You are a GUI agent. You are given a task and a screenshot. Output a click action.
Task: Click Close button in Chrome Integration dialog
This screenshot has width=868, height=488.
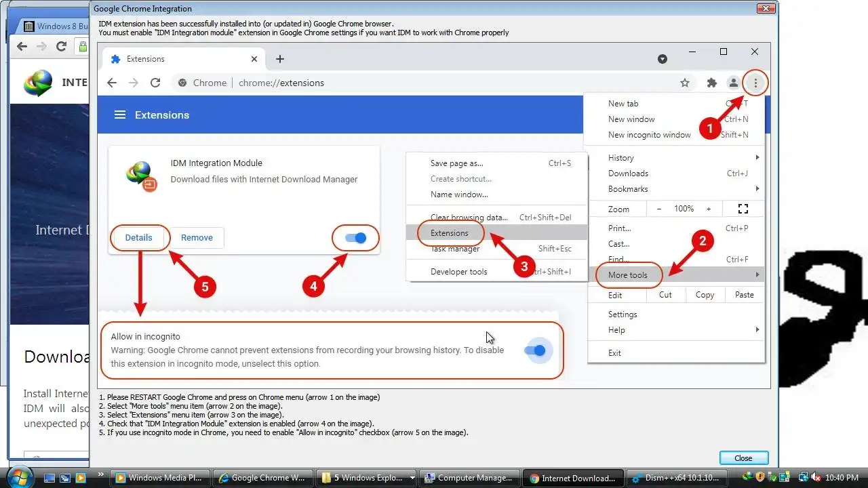tap(743, 457)
